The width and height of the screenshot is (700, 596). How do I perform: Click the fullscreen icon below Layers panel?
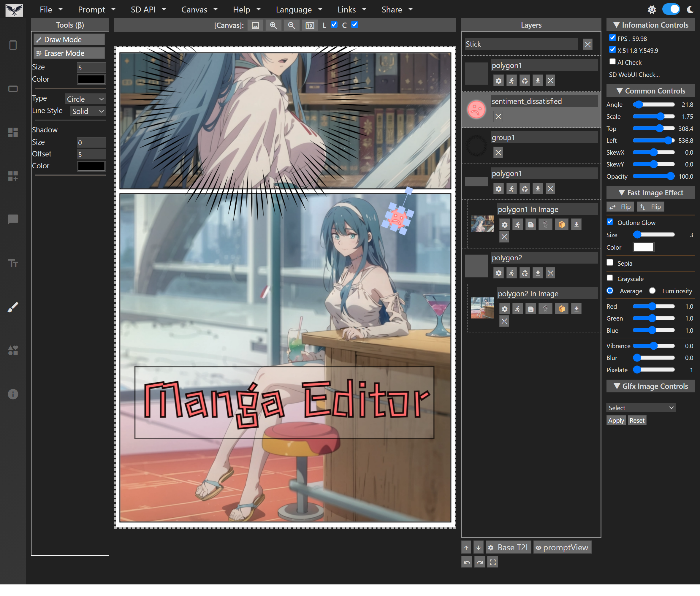492,562
